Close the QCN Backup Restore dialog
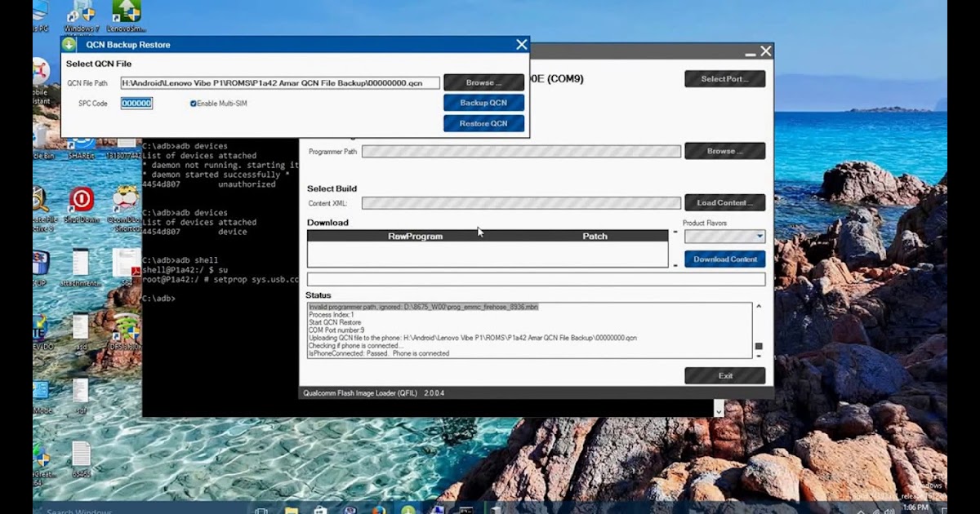980x514 pixels. pyautogui.click(x=522, y=45)
